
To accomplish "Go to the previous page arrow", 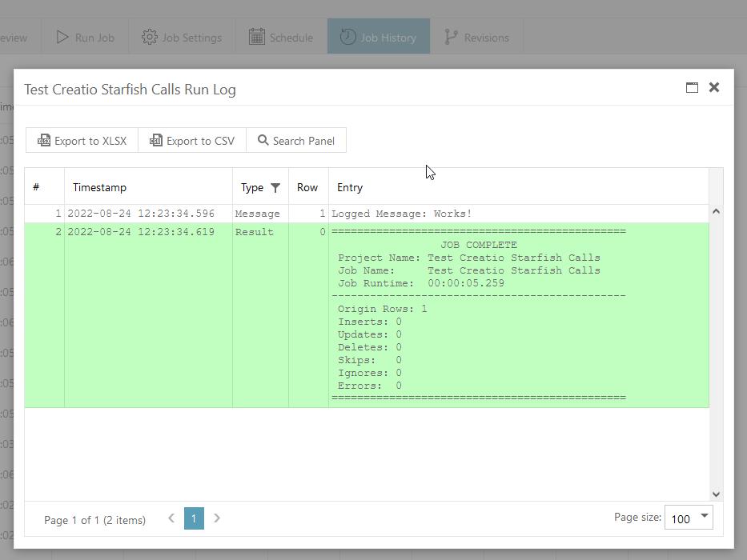I will [171, 518].
